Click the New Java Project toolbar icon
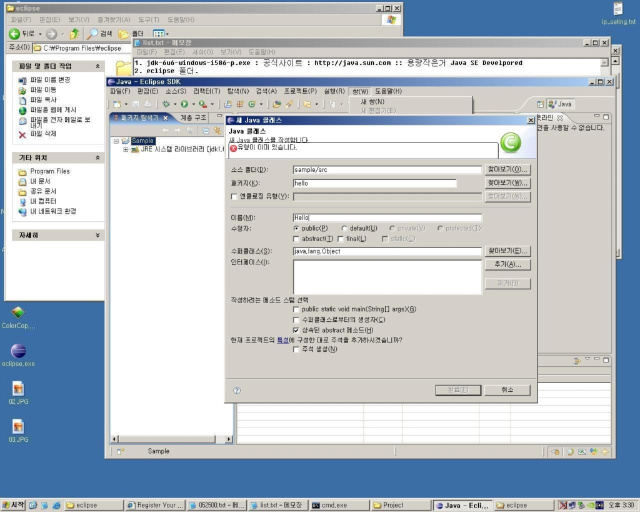This screenshot has height=512, width=640. coord(228,104)
